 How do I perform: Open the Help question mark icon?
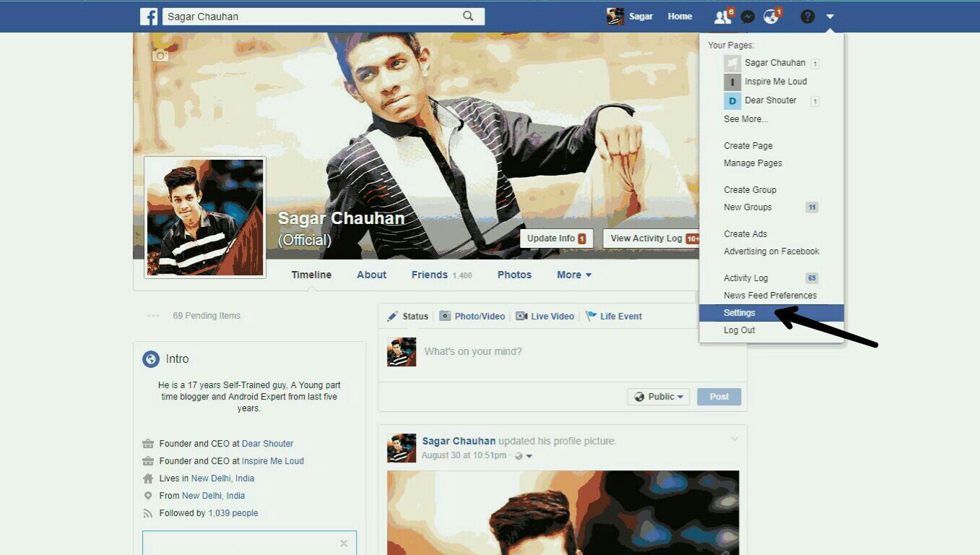[x=807, y=15]
